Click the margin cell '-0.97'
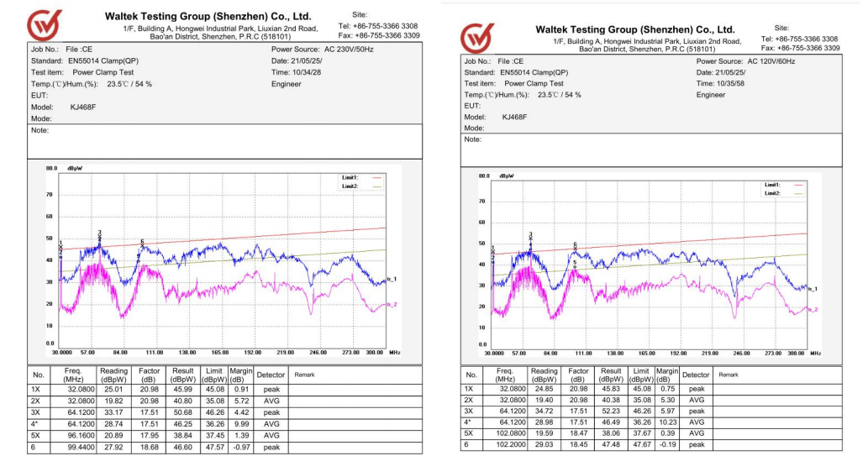 point(241,448)
